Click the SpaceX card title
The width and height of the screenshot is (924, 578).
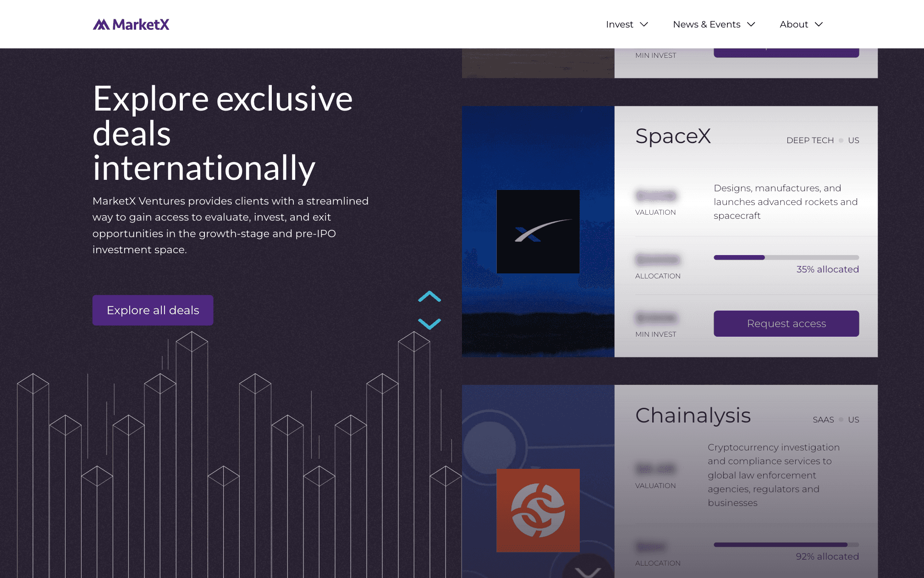tap(673, 136)
